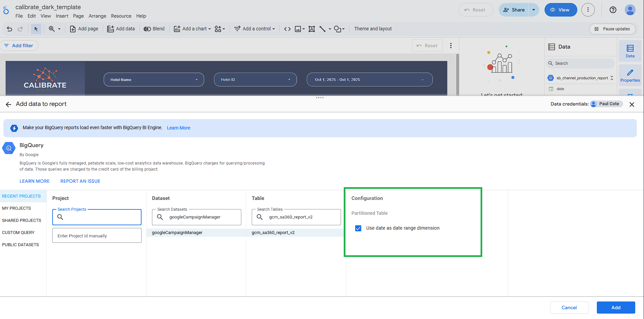The image size is (644, 319).
Task: Open the LEARN MORE BigQuery link
Action: pos(34,181)
